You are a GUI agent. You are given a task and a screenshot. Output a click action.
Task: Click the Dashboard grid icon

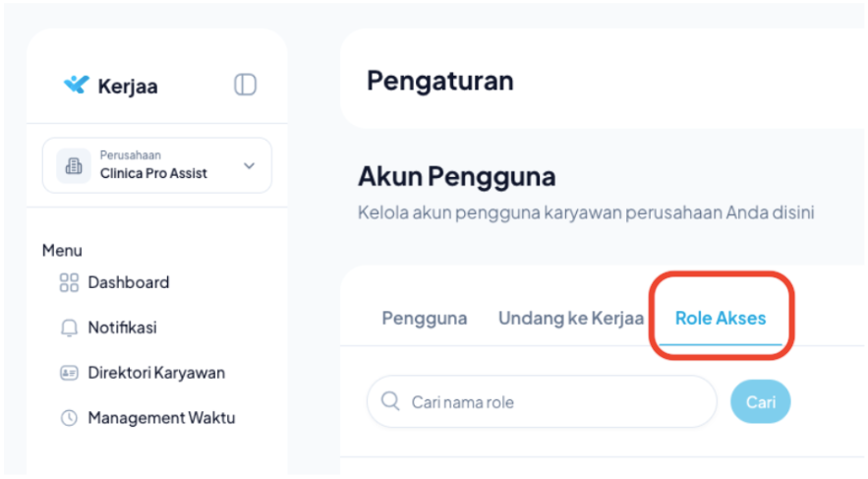pyautogui.click(x=69, y=283)
